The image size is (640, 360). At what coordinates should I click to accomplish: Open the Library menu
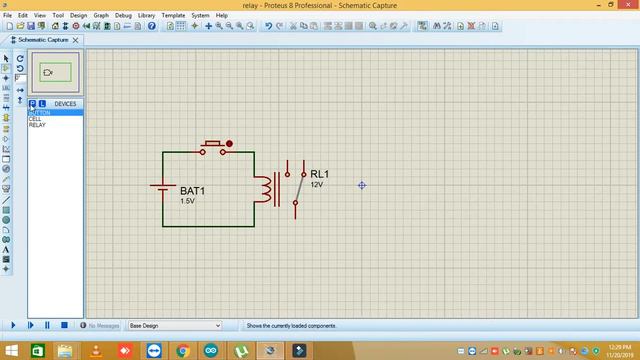146,15
